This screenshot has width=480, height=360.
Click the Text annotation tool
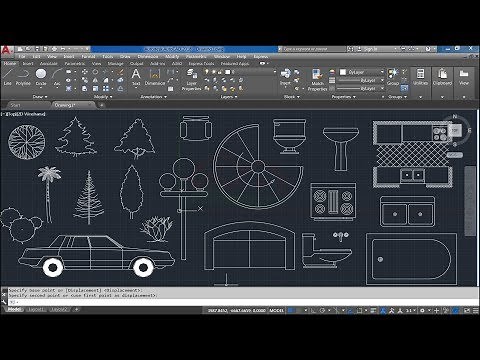point(136,77)
